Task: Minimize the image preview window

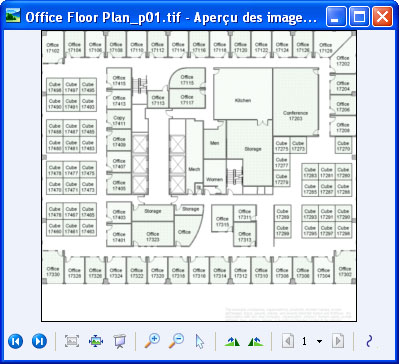Action: tap(336, 16)
